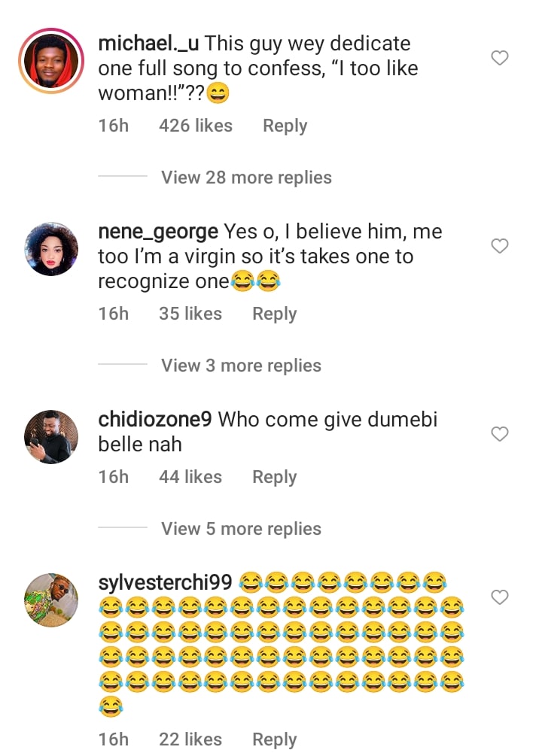Show View 3 more replies

241,366
